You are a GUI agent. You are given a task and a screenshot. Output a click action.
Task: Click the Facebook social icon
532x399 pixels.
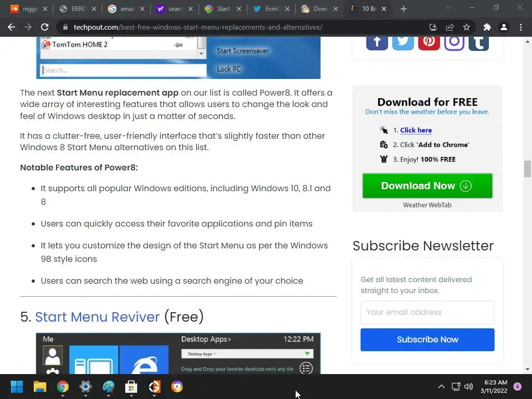[x=377, y=43]
